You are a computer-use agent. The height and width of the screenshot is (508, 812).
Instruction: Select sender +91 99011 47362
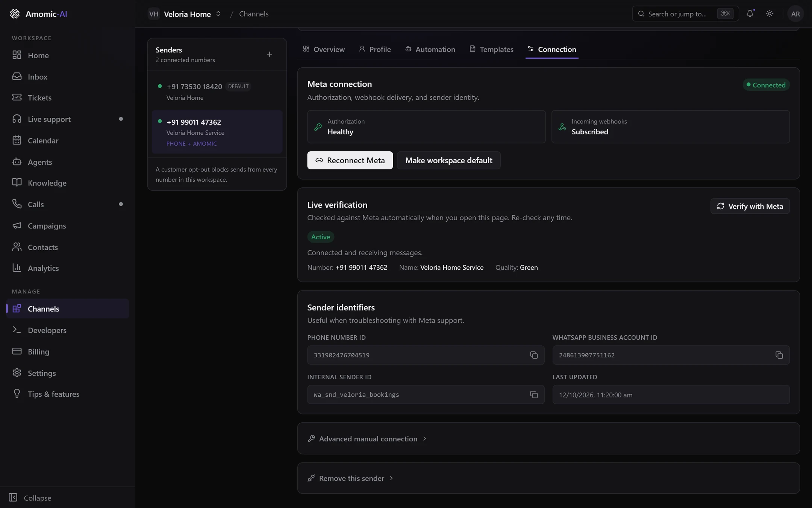(217, 132)
